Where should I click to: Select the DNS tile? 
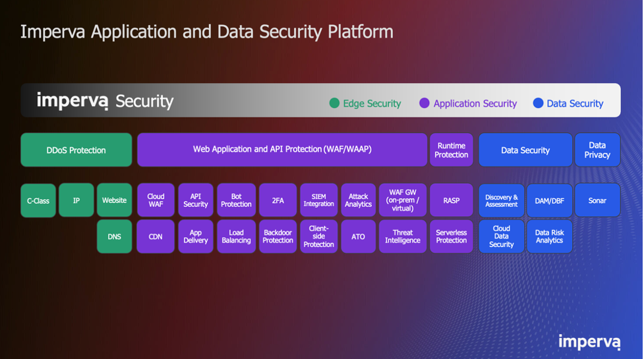point(114,236)
